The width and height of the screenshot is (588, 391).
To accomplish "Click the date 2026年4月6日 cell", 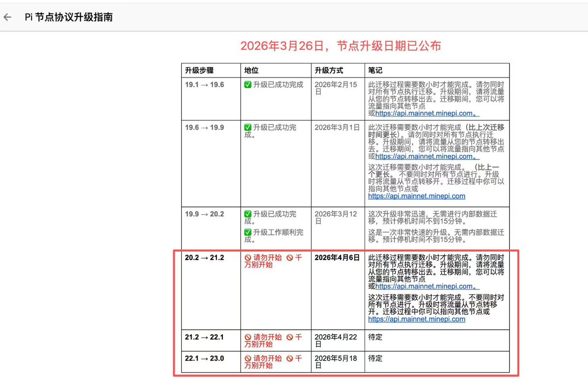I will (336, 258).
